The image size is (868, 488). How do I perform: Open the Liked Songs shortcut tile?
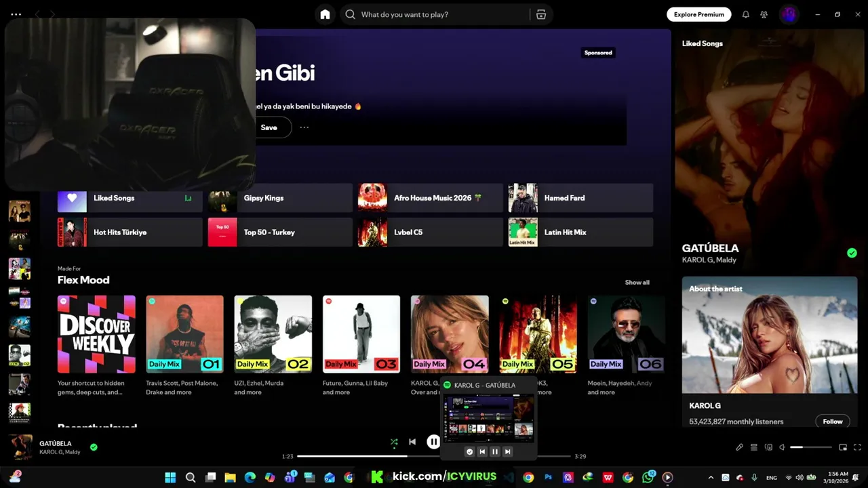[130, 198]
